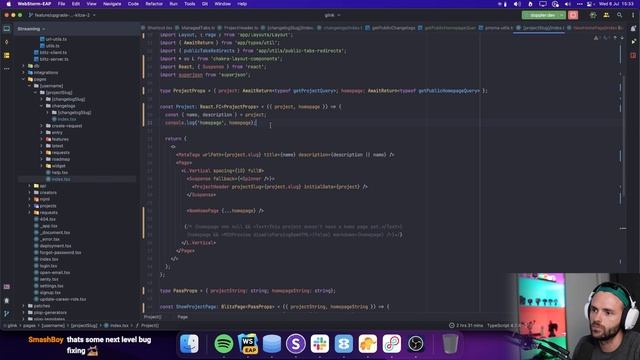
Task: Switch to the ProjectHeader editor tab
Action: click(x=239, y=28)
